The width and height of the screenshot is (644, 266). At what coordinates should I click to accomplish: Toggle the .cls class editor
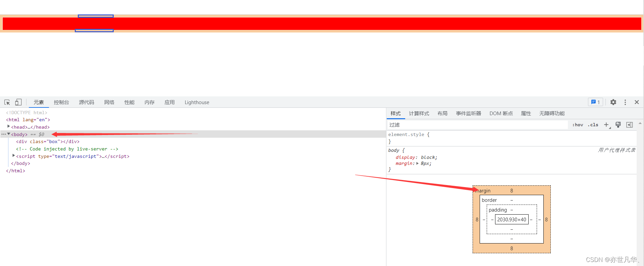coord(593,125)
